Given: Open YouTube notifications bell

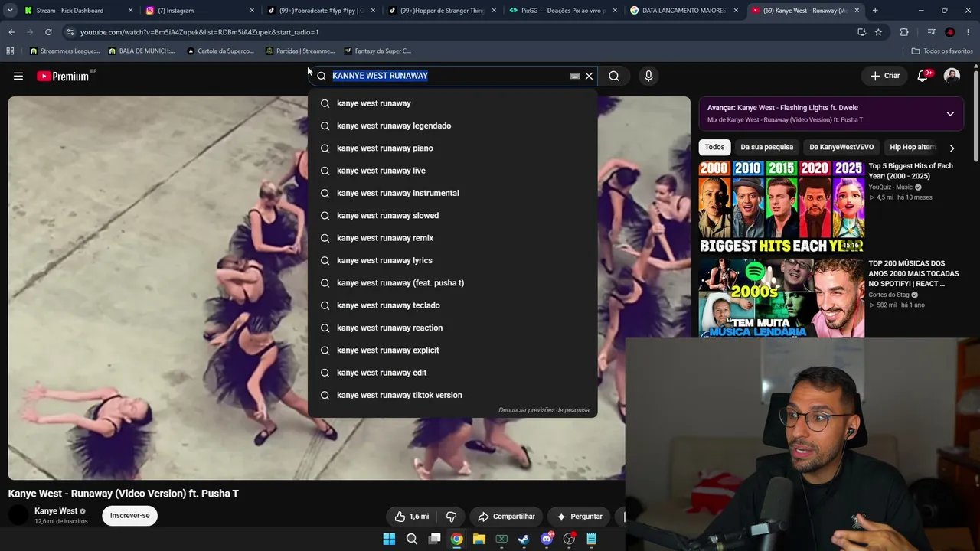Looking at the screenshot, I should tap(923, 76).
